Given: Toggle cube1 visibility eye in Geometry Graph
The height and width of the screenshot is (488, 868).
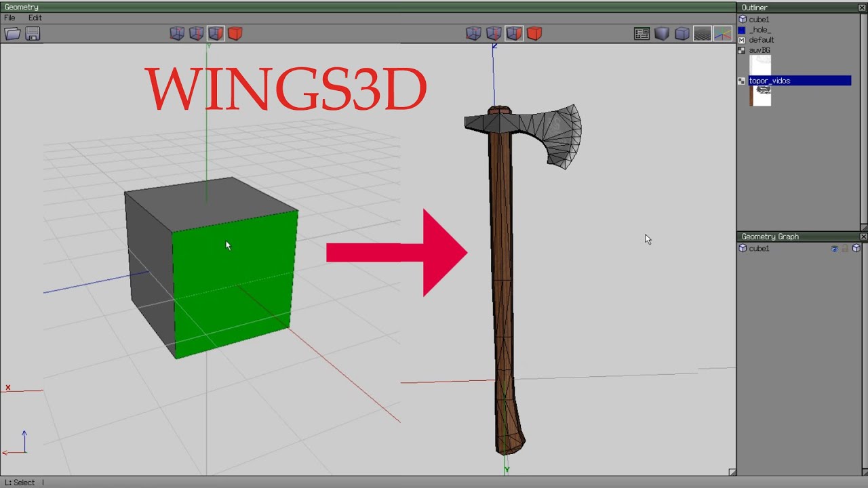Looking at the screenshot, I should [x=835, y=249].
